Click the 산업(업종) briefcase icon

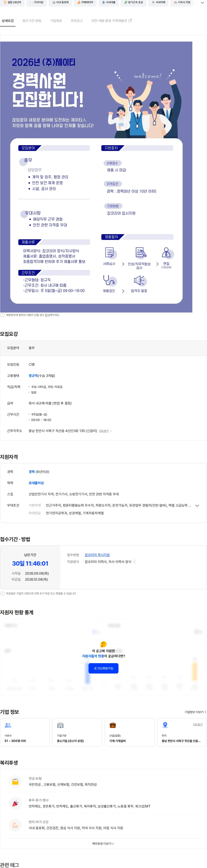(113, 725)
